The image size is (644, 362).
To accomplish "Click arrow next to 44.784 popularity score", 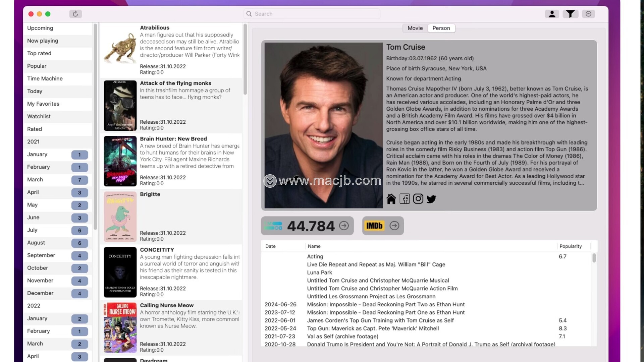I will [344, 226].
